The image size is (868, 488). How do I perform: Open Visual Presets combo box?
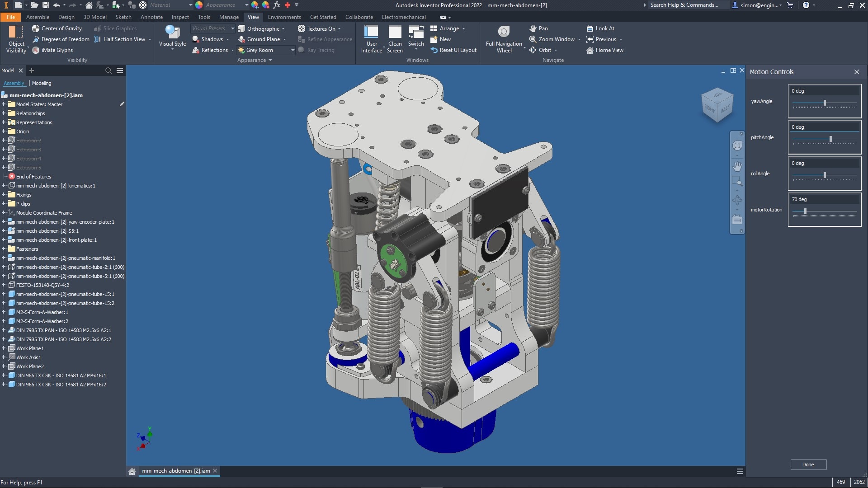pos(212,28)
